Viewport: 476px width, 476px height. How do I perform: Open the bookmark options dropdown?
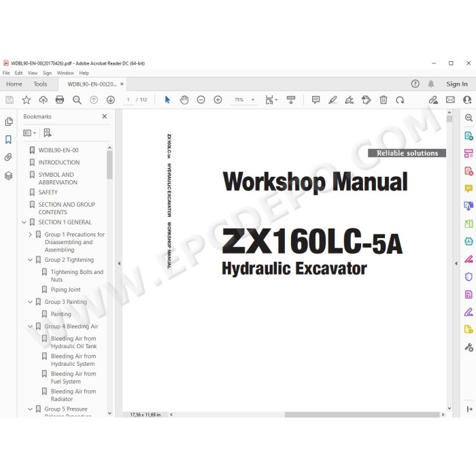pos(29,133)
